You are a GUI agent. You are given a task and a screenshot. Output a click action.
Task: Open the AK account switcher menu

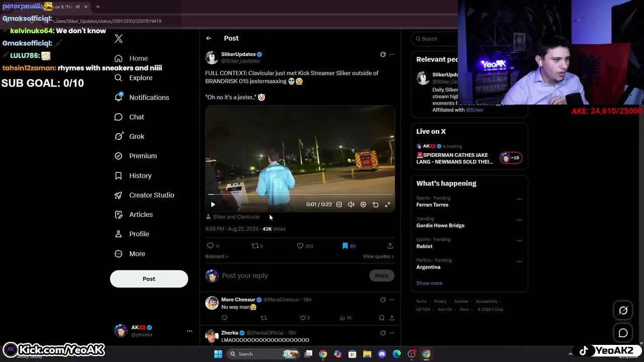(190, 331)
